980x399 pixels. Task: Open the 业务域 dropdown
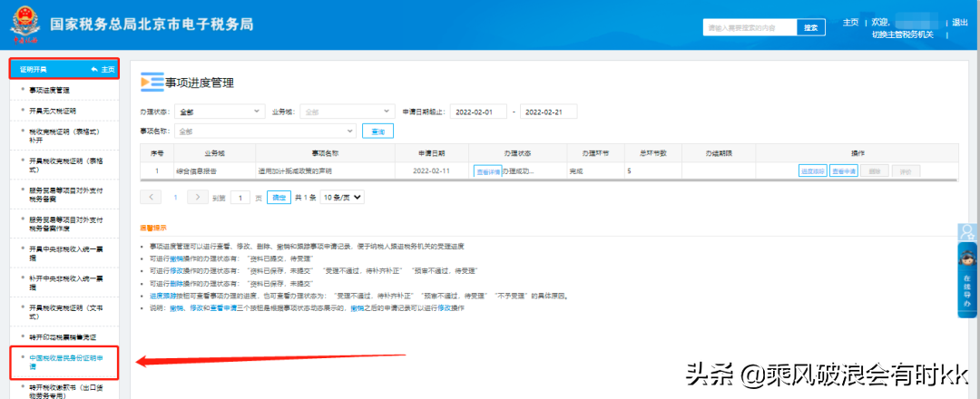pos(347,112)
